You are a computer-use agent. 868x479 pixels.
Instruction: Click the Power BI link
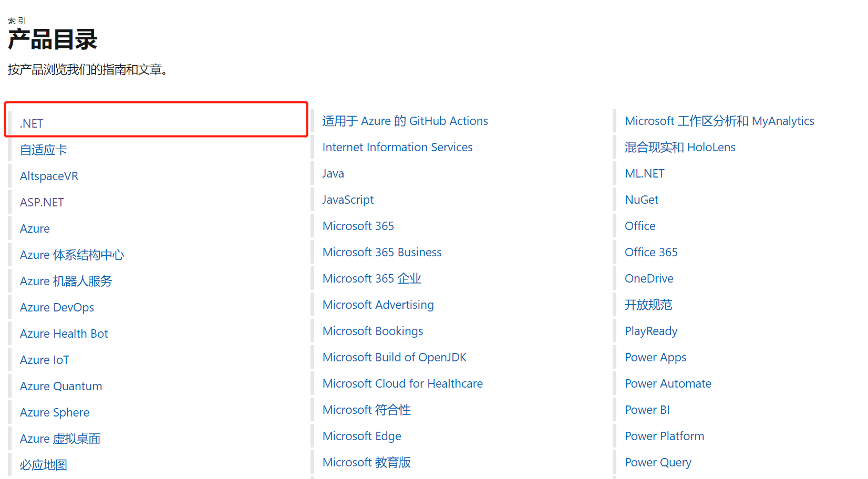coord(647,410)
